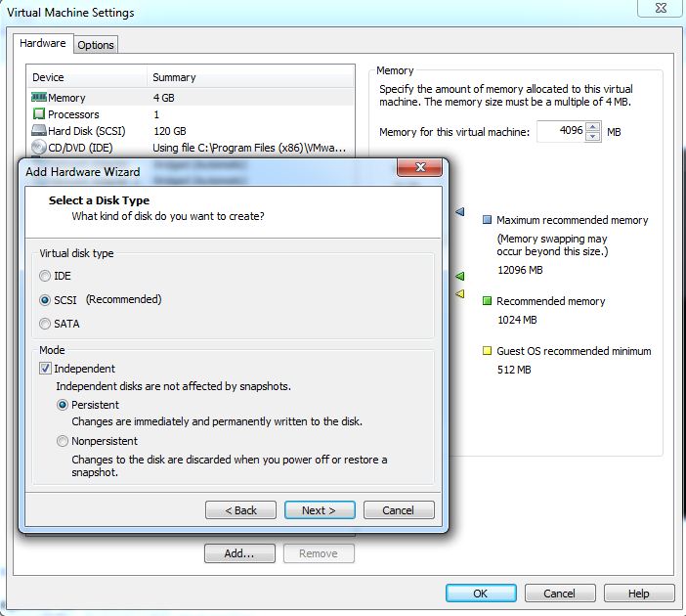Switch to the Hardware tab
Viewport: 686px width, 616px height.
point(44,44)
